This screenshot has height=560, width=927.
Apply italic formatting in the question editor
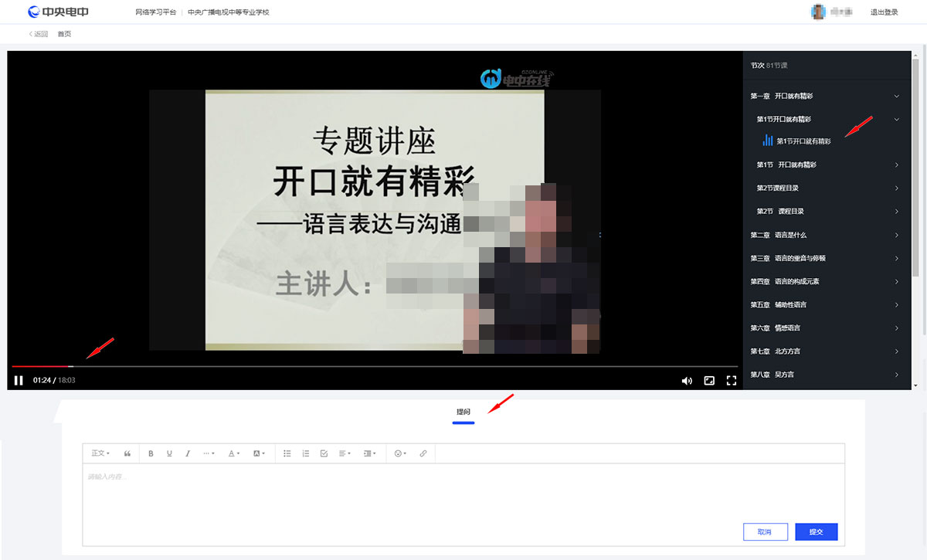188,453
